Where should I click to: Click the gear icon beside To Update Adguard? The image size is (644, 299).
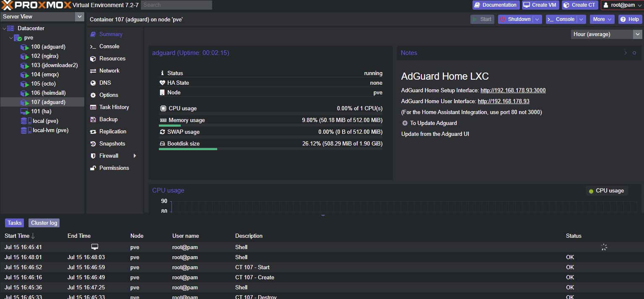click(405, 123)
